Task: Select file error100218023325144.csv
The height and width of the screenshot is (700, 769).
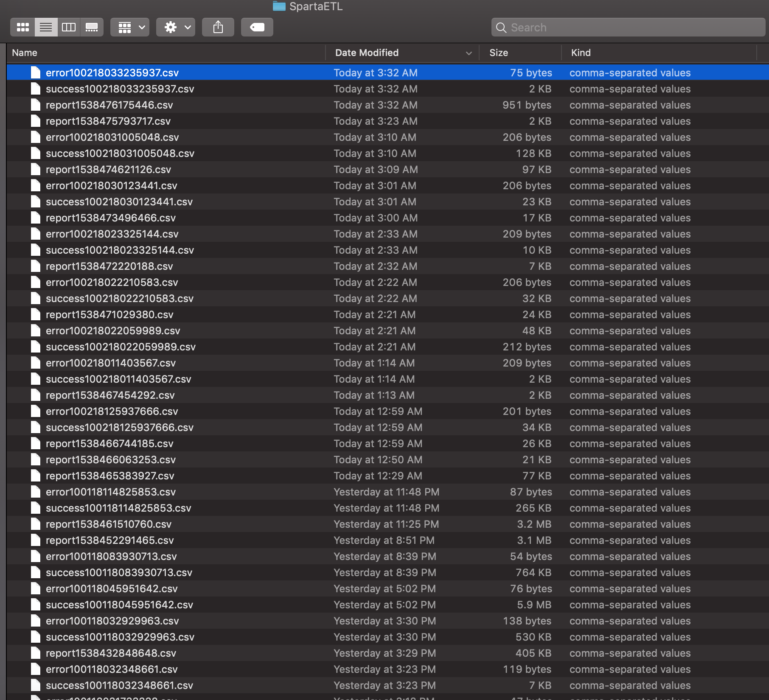Action: coord(388,234)
